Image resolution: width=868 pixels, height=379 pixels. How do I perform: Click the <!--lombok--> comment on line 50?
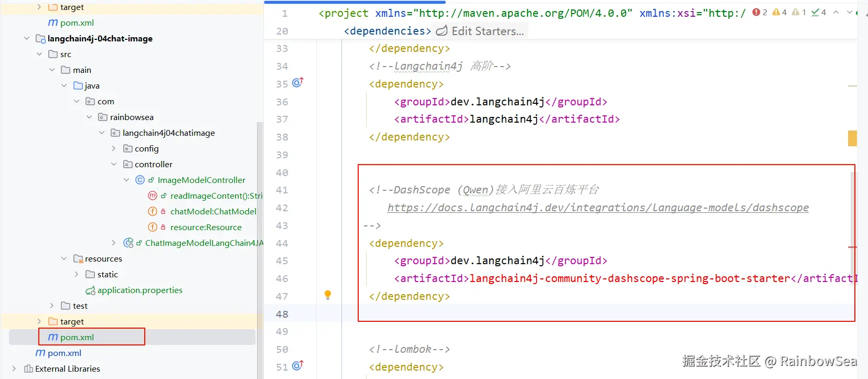409,349
